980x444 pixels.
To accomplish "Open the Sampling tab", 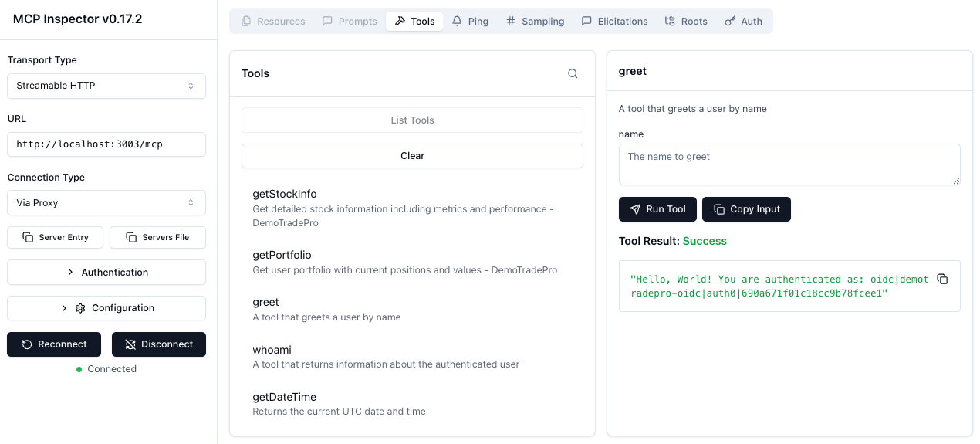I will [x=535, y=22].
